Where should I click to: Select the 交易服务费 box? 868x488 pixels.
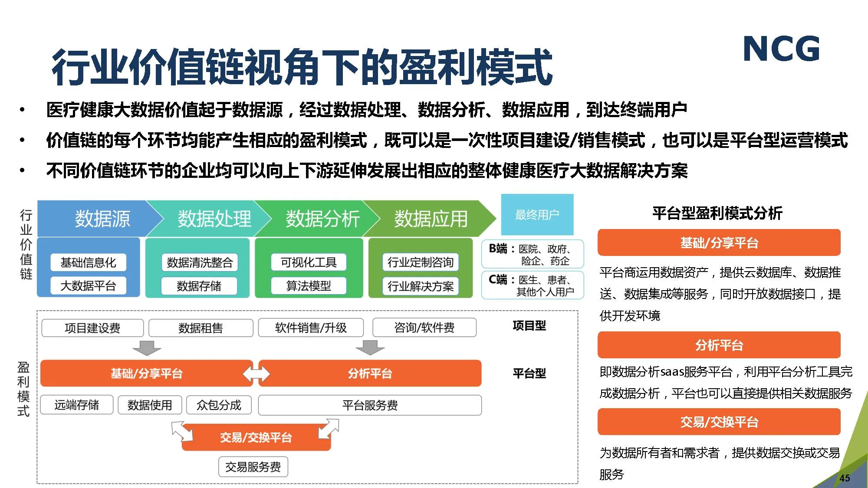(253, 467)
